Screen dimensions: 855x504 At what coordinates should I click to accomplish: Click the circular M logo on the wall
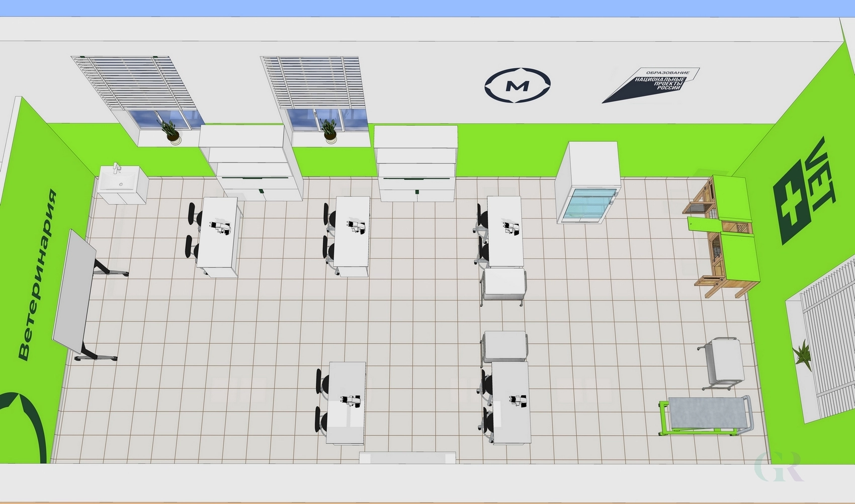coord(518,85)
